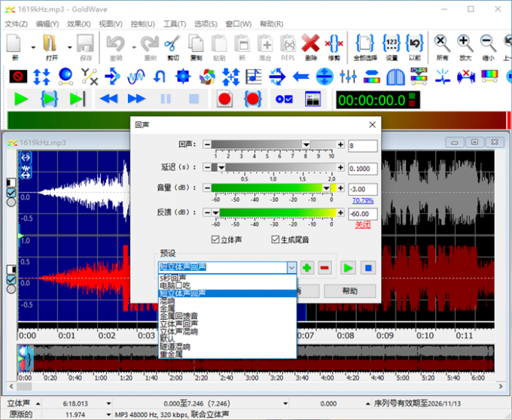Click the red 关闭 feedback link
Viewport: 512px width, 420px height.
[363, 225]
